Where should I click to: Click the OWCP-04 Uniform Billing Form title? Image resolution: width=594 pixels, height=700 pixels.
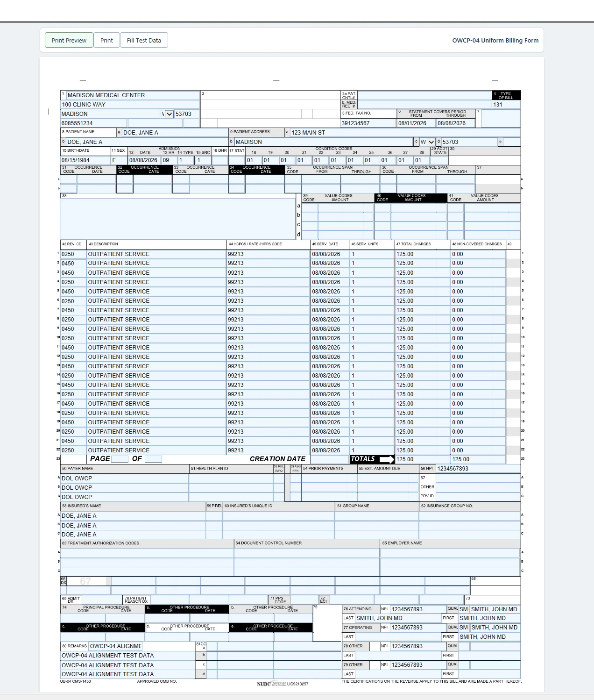tap(495, 40)
